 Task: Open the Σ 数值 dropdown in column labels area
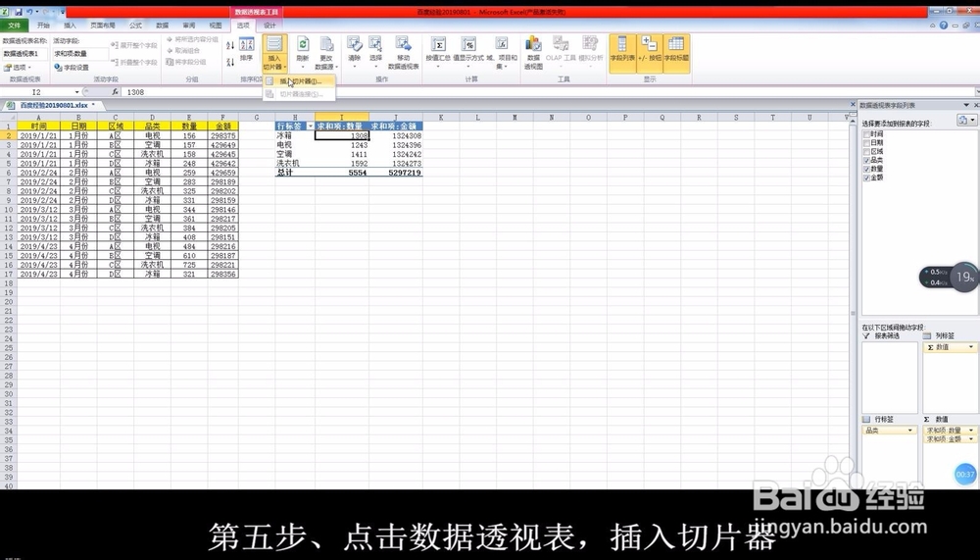(x=970, y=346)
